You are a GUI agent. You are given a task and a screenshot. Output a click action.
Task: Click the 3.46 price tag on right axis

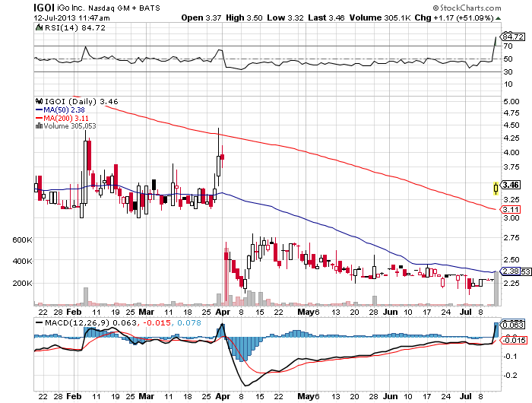coord(510,185)
